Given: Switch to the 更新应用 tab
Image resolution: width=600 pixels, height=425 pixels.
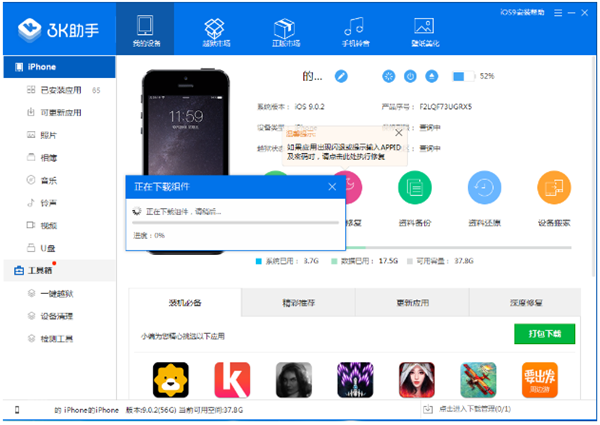Looking at the screenshot, I should (412, 303).
